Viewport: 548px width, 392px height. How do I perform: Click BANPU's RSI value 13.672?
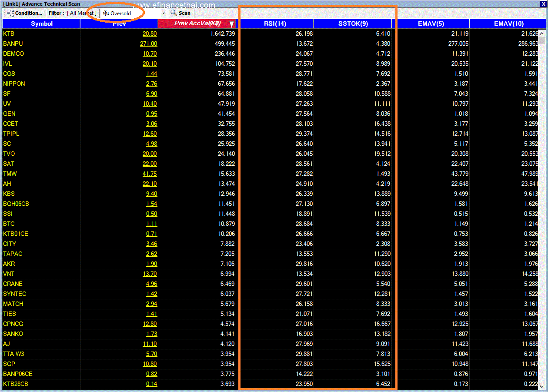click(x=304, y=44)
